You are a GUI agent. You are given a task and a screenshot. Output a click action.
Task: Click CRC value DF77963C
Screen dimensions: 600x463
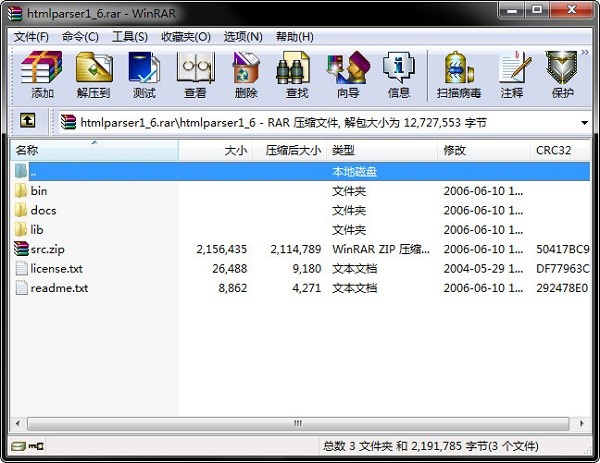click(x=563, y=269)
